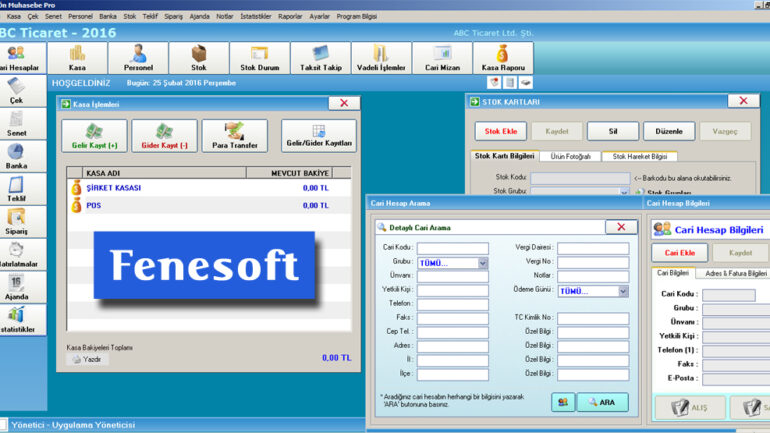Select the Cari Bilgileri tab
770x433 pixels.
pyautogui.click(x=673, y=272)
